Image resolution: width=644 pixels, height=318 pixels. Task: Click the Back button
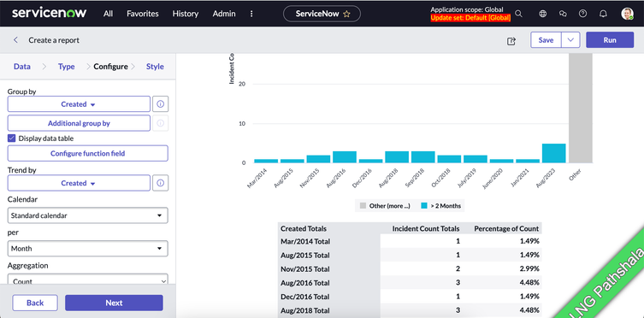click(x=35, y=303)
